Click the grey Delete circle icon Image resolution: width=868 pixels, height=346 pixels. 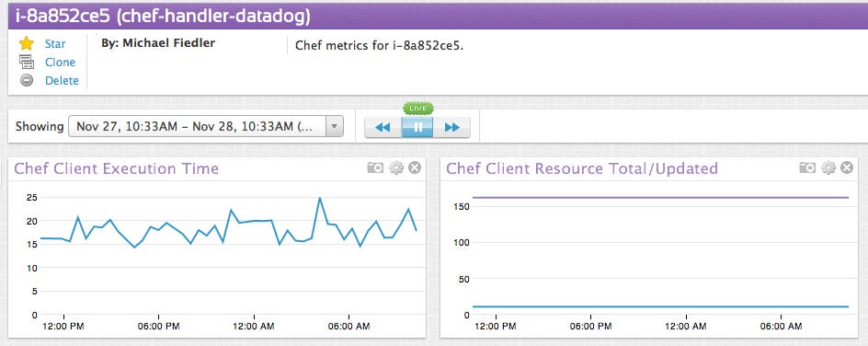click(x=27, y=80)
